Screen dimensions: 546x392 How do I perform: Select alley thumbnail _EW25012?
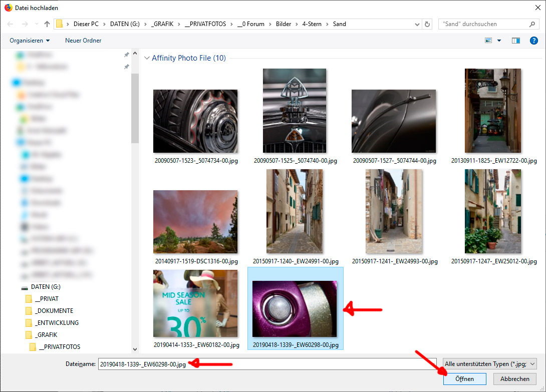click(493, 211)
